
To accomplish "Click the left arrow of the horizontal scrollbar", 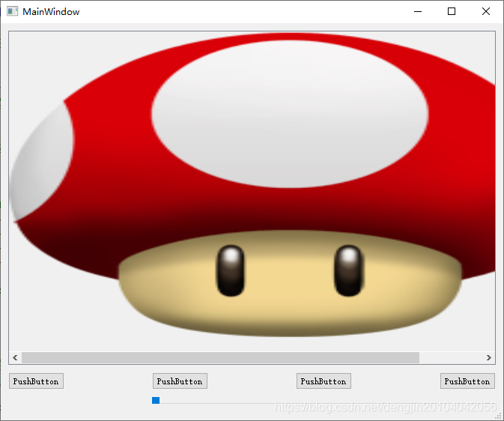I will 15,357.
